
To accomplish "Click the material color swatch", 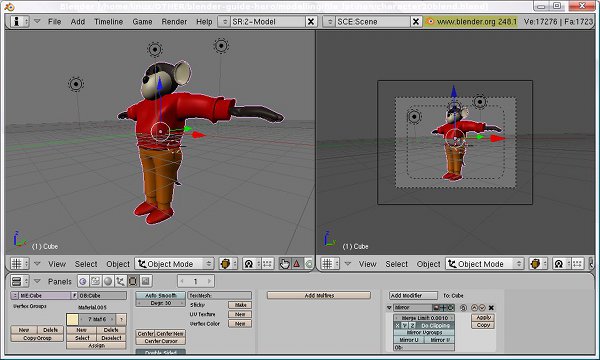I will pyautogui.click(x=72, y=319).
